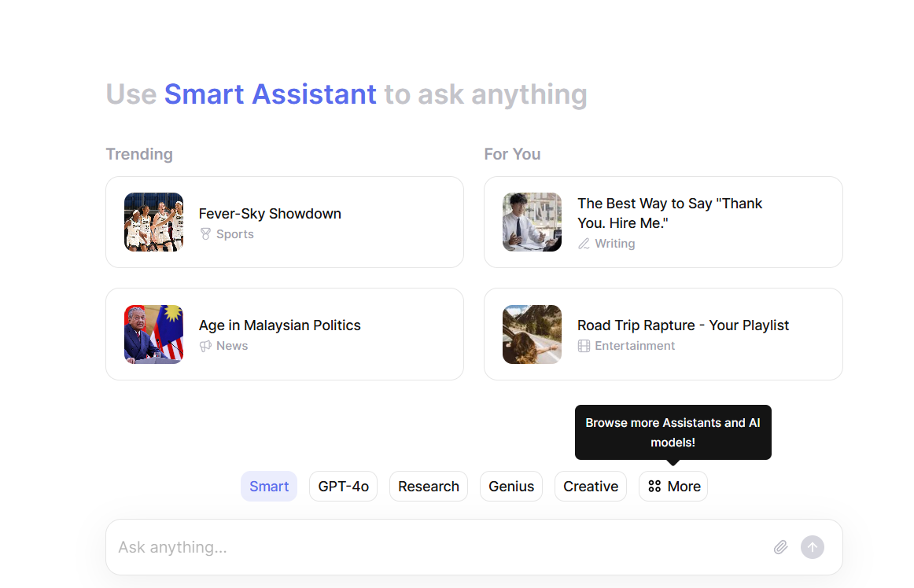The image size is (914, 588).
Task: Select the Smart assistant mode
Action: click(269, 487)
